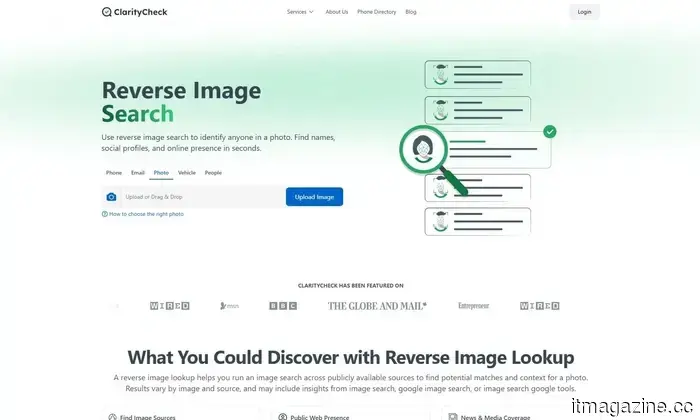The image size is (700, 420).
Task: Click the Public Web Presence label
Action: coord(320,417)
